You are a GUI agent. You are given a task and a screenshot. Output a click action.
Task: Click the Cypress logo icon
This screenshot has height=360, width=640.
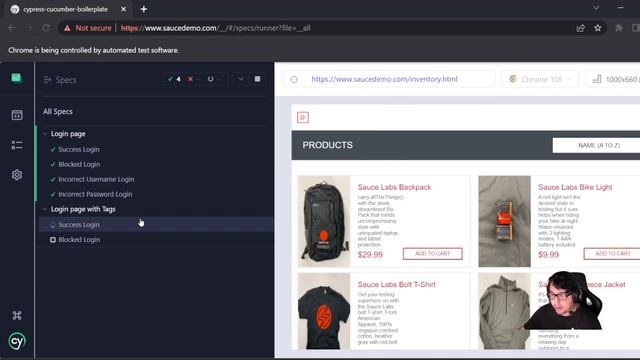(x=17, y=341)
